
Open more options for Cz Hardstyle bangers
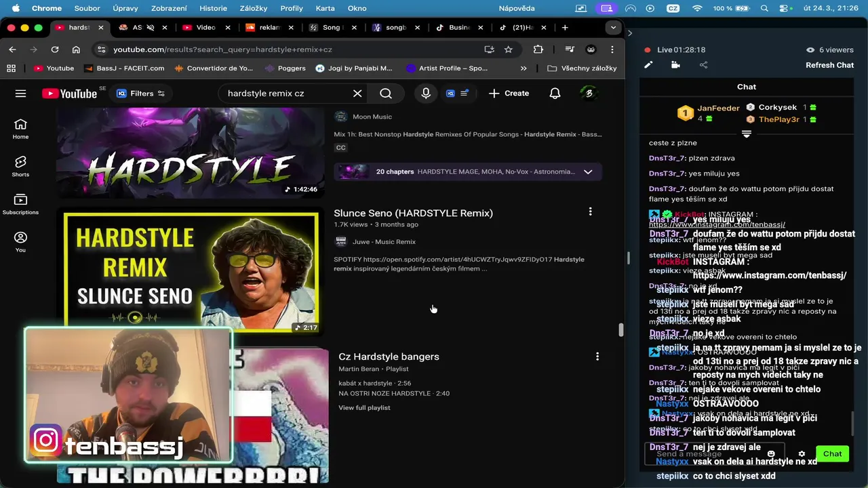(597, 357)
